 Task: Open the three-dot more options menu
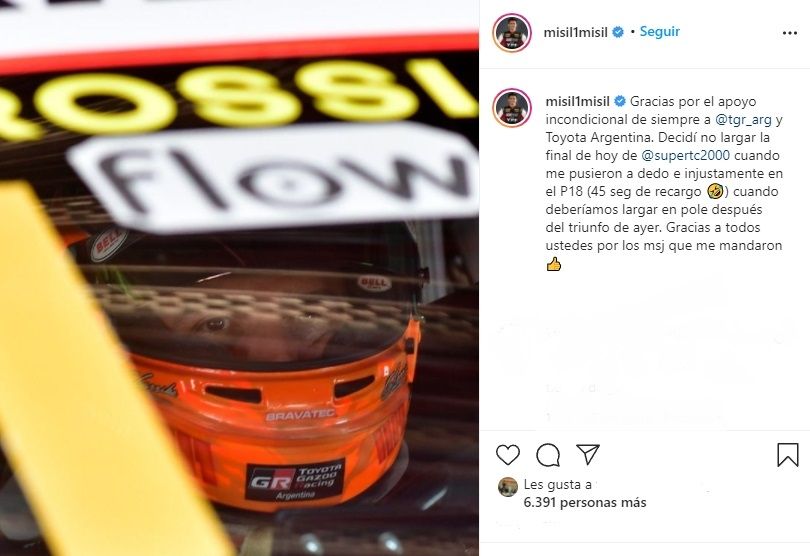790,33
